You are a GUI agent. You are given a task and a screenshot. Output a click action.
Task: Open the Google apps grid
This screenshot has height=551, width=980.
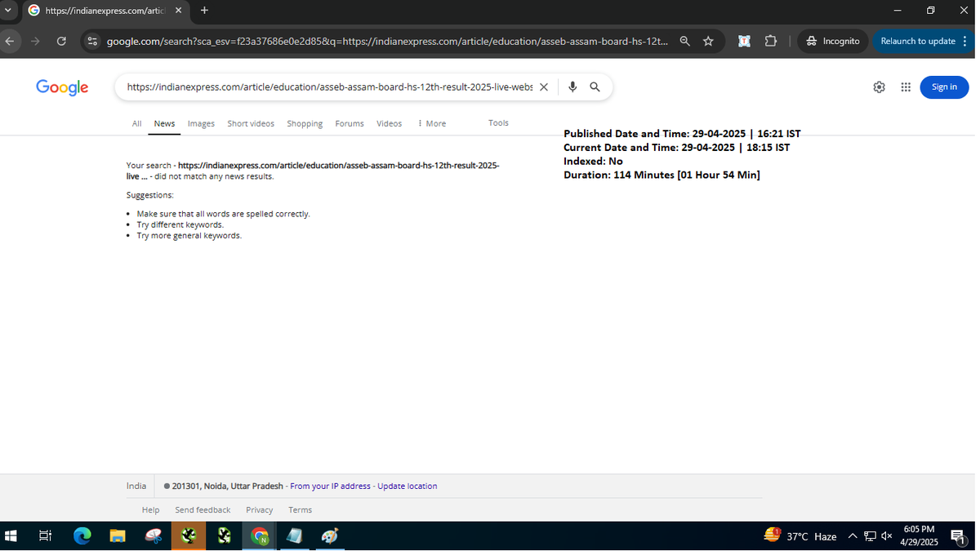click(906, 87)
